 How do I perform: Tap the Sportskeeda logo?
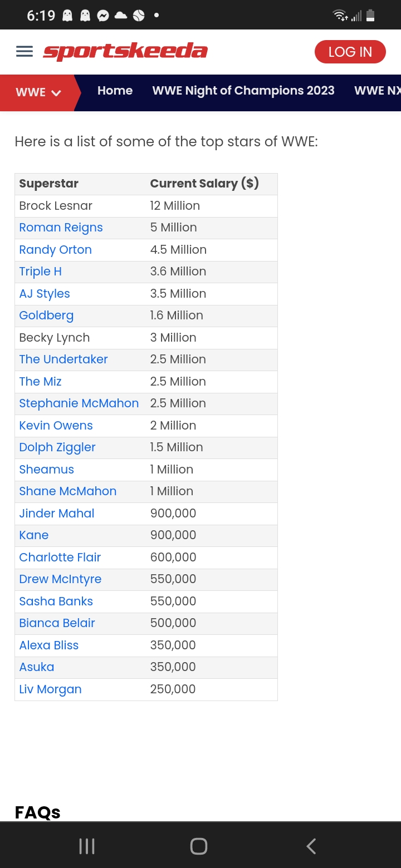[125, 52]
